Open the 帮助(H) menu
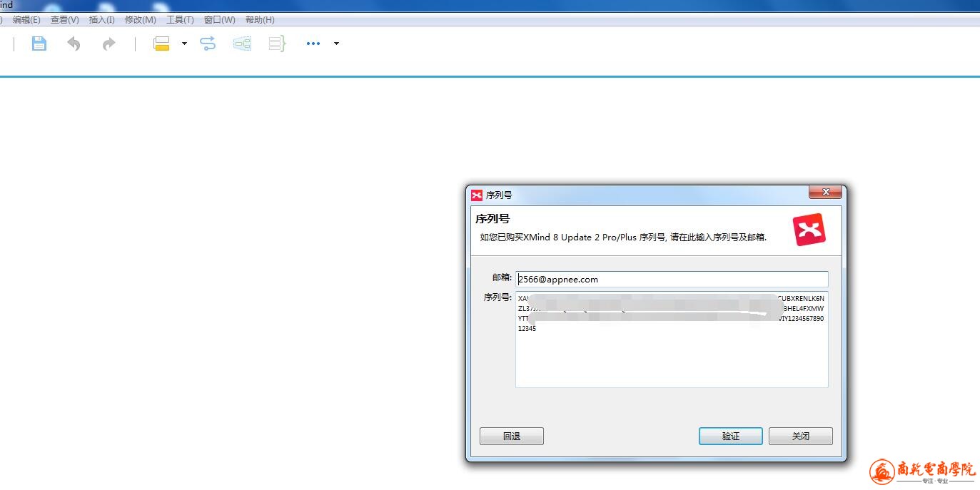Image resolution: width=980 pixels, height=490 pixels. pos(260,20)
